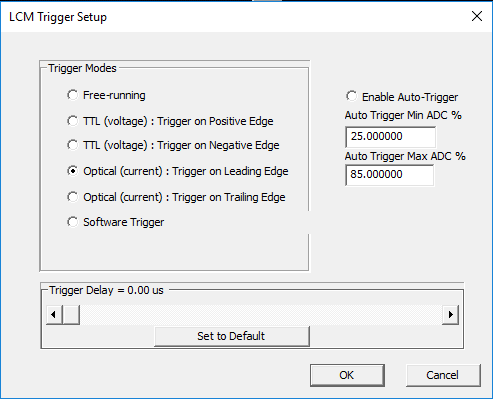
Task: Click the Trigger Delay scrollbar left arrow
Action: tap(53, 314)
